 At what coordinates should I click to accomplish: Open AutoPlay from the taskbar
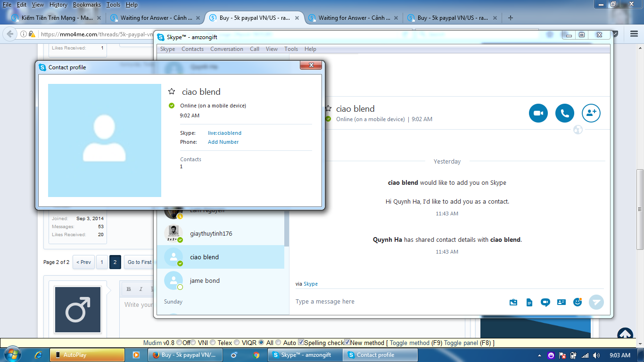tap(87, 355)
